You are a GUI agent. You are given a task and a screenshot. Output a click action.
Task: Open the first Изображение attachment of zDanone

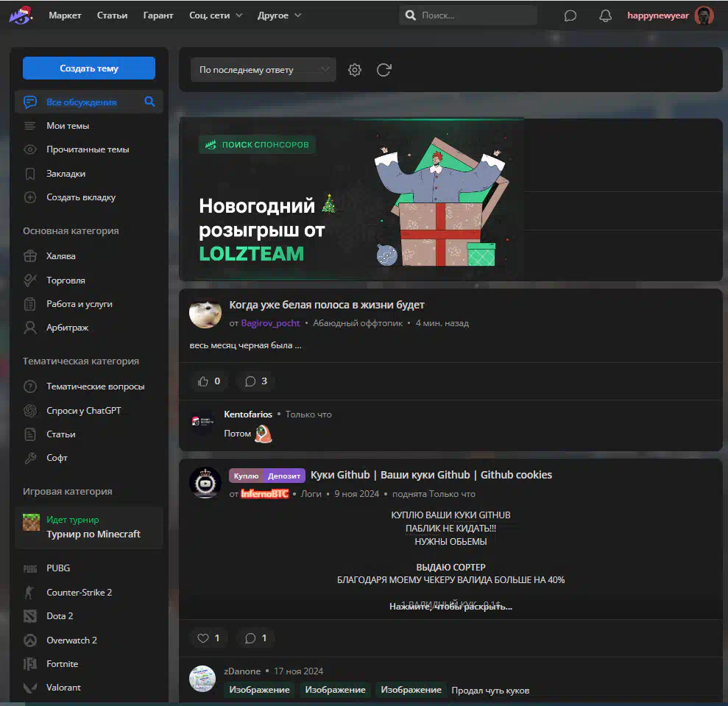point(260,690)
